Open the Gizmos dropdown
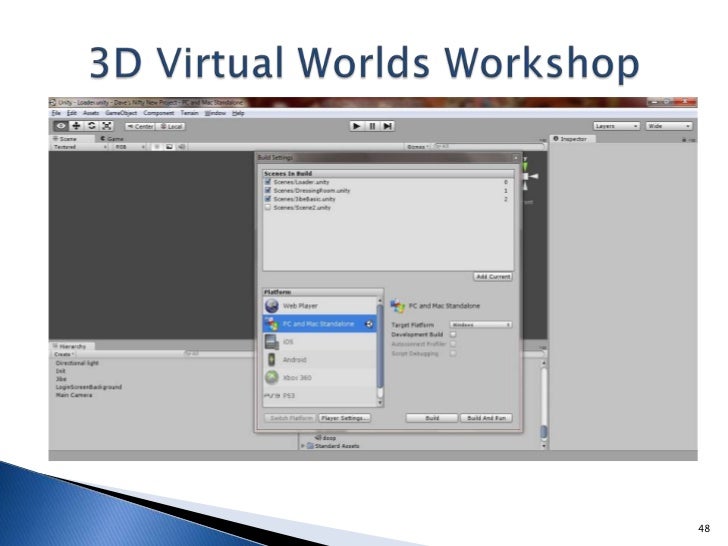The image size is (728, 546). [417, 147]
